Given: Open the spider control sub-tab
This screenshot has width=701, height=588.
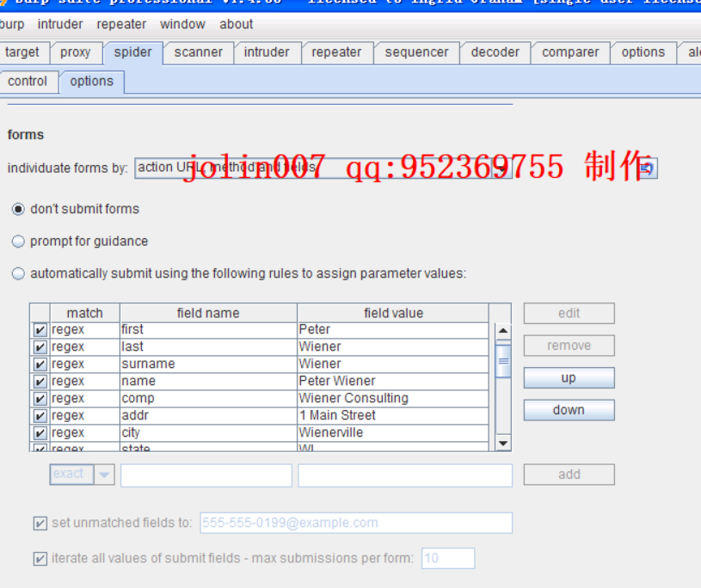Looking at the screenshot, I should 28,82.
